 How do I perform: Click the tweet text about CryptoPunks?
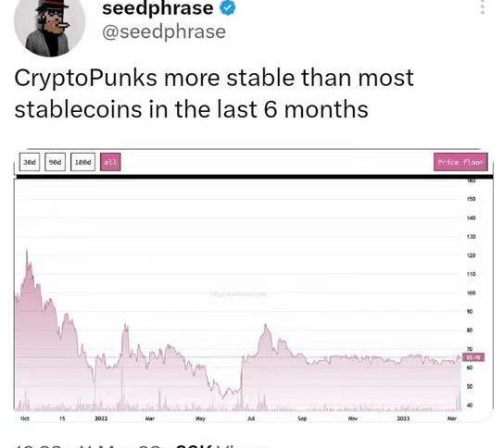click(214, 93)
